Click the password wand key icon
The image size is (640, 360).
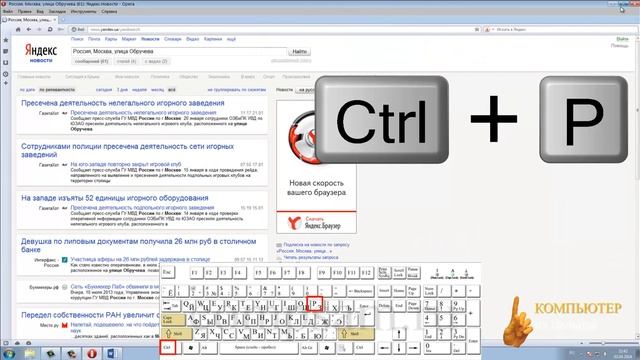coord(60,29)
